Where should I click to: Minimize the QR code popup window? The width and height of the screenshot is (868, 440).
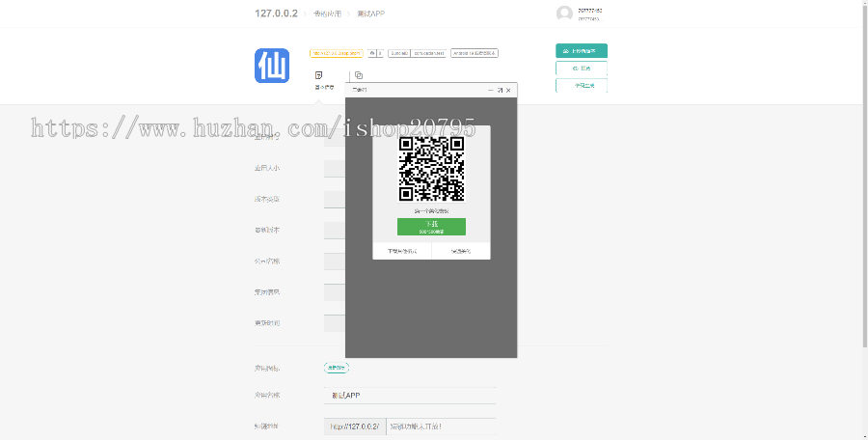pyautogui.click(x=490, y=90)
